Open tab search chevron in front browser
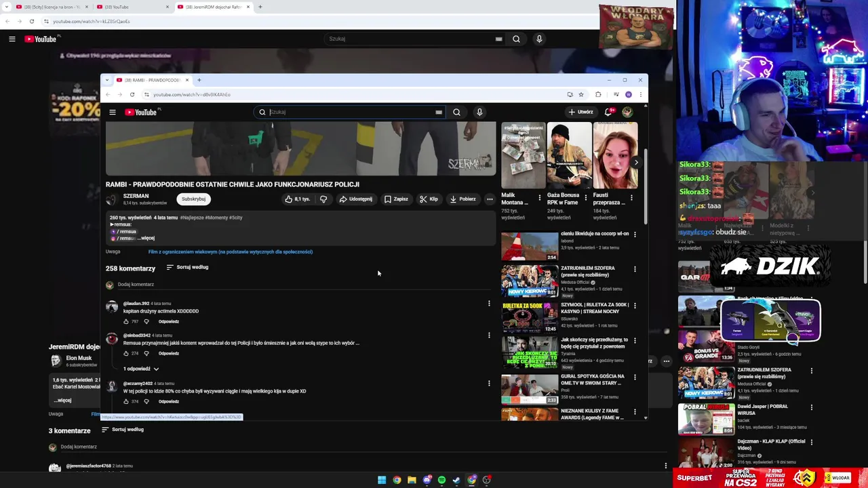This screenshot has width=868, height=488. click(x=106, y=80)
